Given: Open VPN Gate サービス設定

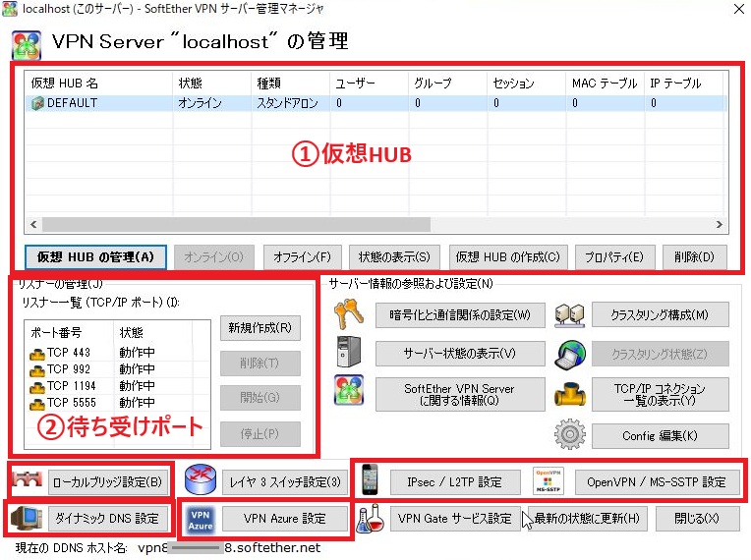Looking at the screenshot, I should click(455, 519).
